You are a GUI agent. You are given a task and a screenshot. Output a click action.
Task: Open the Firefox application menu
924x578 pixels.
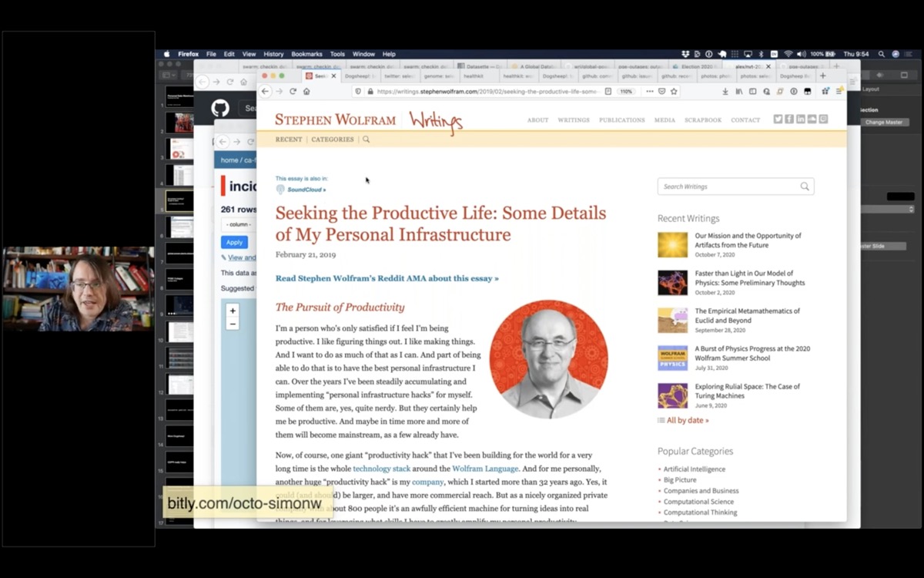pos(189,54)
